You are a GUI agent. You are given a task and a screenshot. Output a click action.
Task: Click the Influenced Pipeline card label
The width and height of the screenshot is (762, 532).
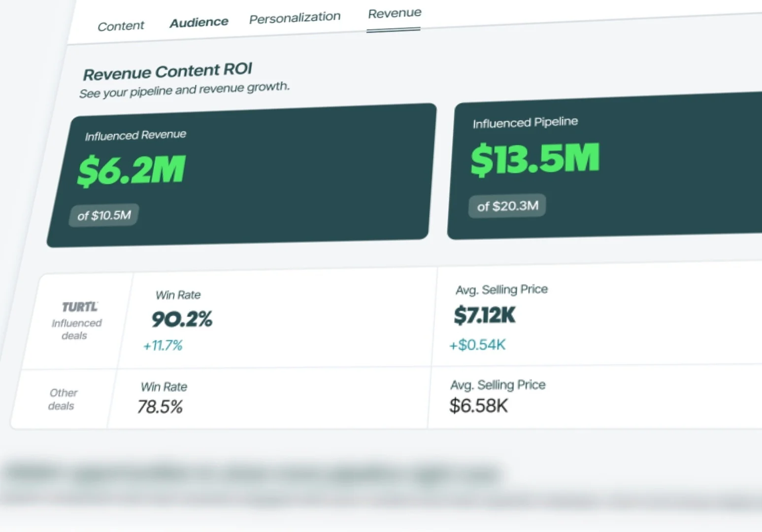pos(525,122)
